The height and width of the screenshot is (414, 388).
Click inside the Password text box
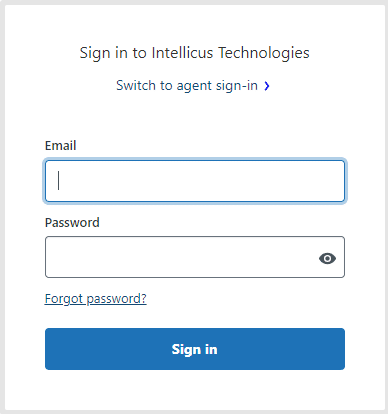point(195,257)
